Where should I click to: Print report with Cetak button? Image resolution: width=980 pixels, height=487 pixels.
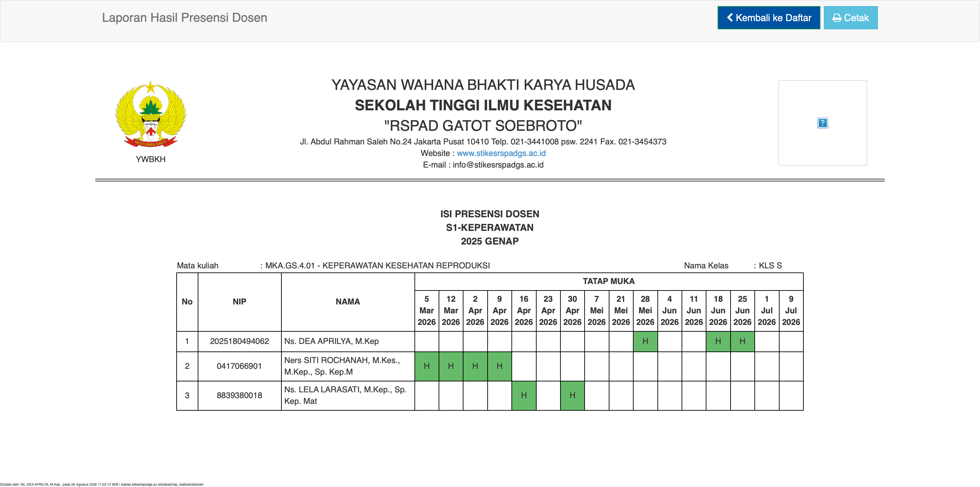coord(851,17)
